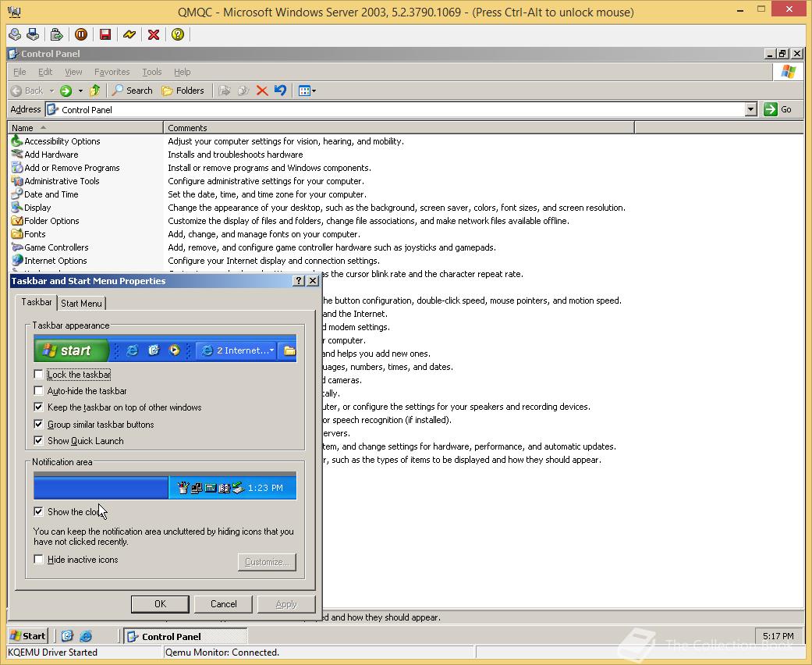
Task: Pause the virtual machine with the pause icon
Action: click(81, 34)
